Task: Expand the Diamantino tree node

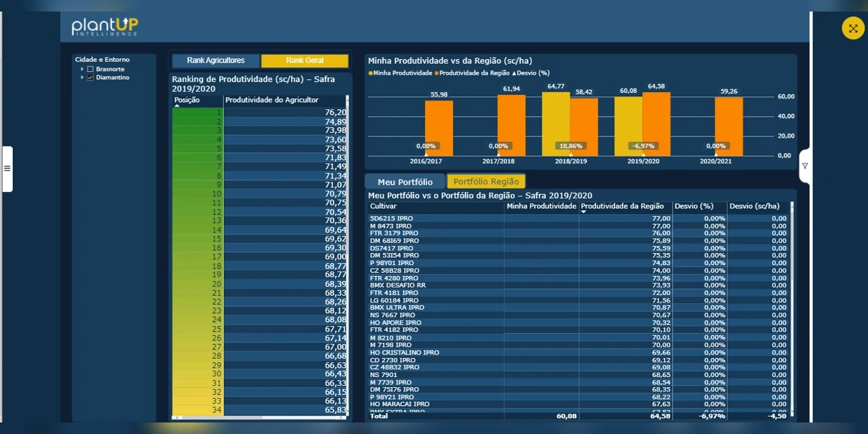Action: click(x=82, y=77)
